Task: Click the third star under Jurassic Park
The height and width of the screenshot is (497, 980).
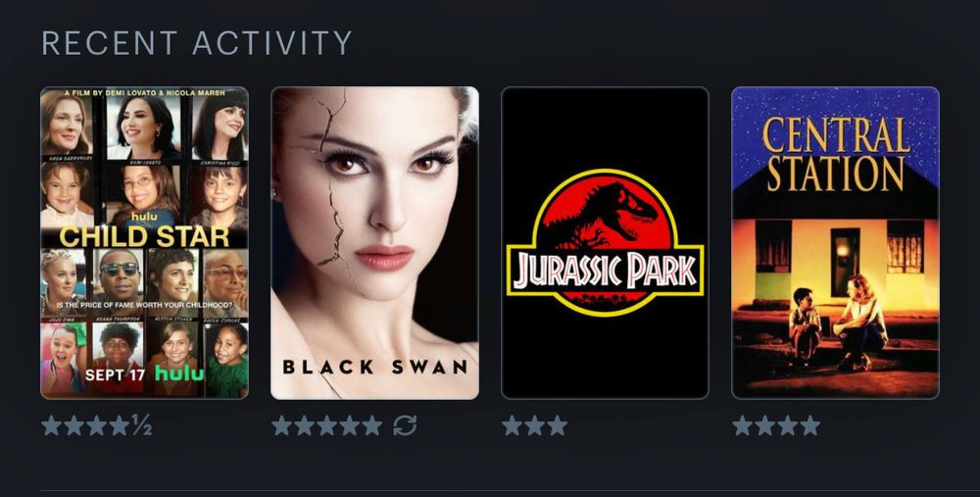Action: 557,425
